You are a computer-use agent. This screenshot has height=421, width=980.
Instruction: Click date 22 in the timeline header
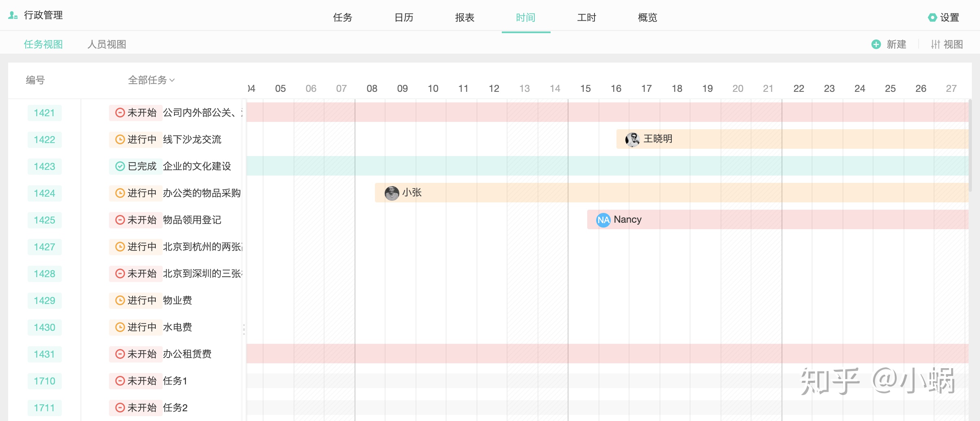click(799, 89)
